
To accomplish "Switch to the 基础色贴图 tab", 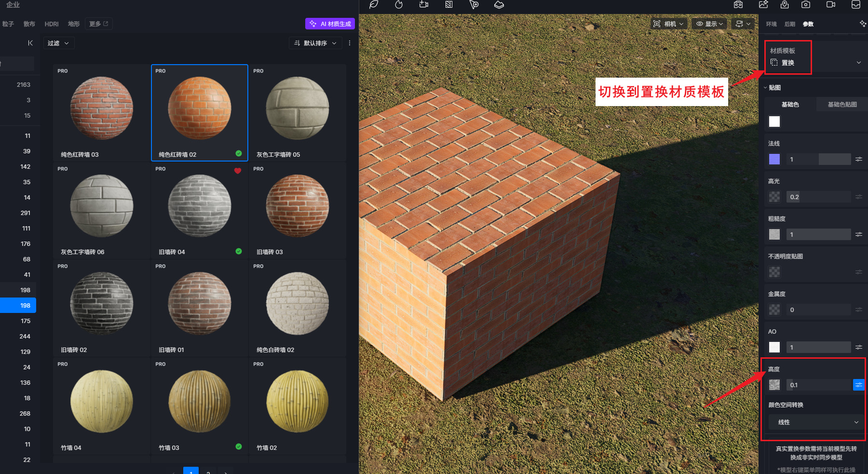I will [842, 105].
